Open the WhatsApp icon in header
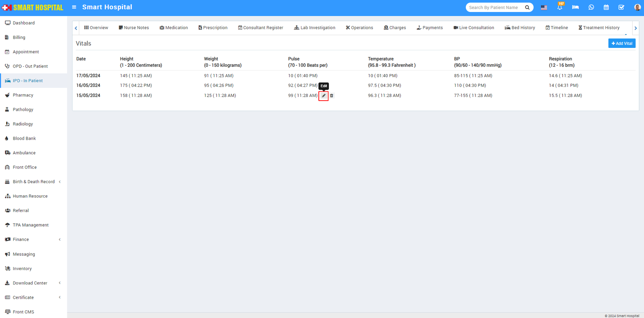Screen dimensions: 644x318 [x=591, y=7]
